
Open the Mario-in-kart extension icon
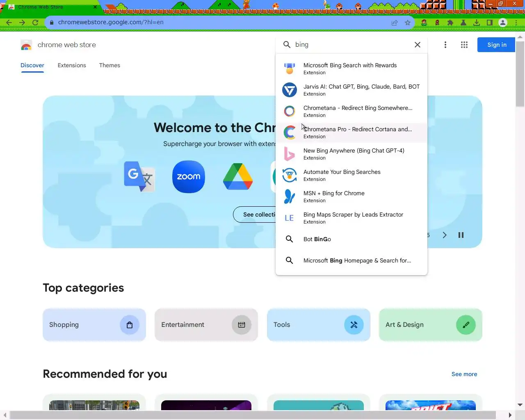[x=424, y=23]
